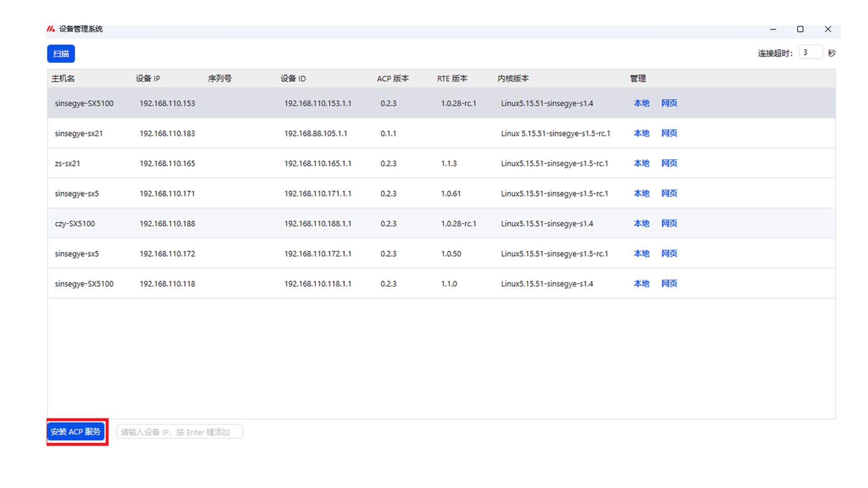The width and height of the screenshot is (868, 488).
Task: Click the 设备管理系统 window title
Action: point(81,29)
